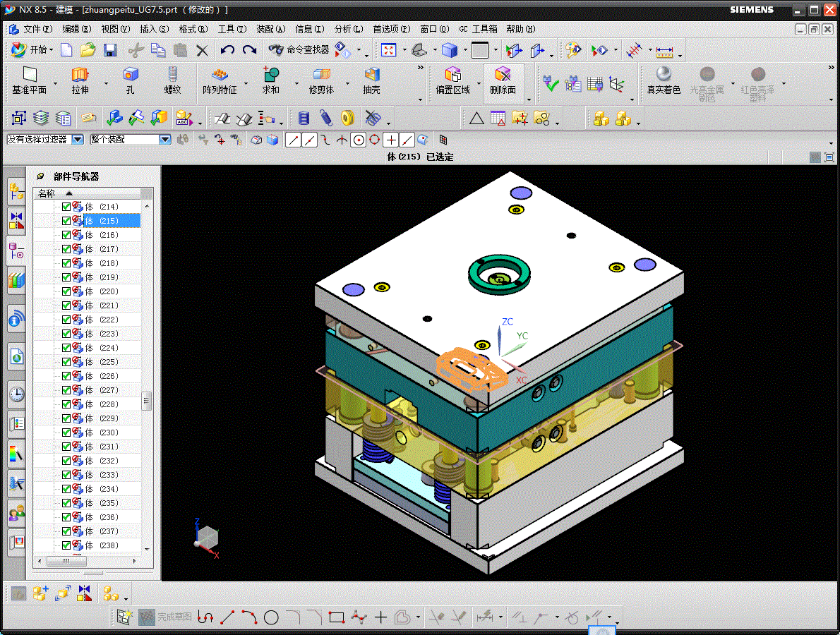Click the Save file icon
The width and height of the screenshot is (840, 635).
tap(110, 50)
